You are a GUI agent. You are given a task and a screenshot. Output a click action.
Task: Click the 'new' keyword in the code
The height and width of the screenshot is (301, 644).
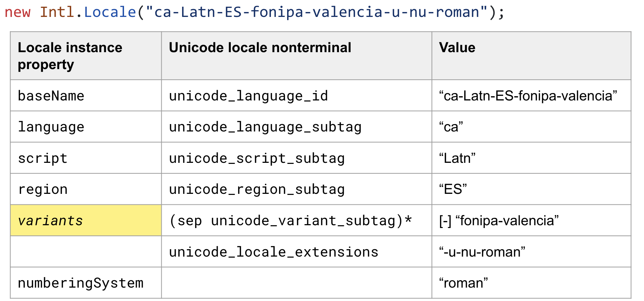[x=17, y=12]
